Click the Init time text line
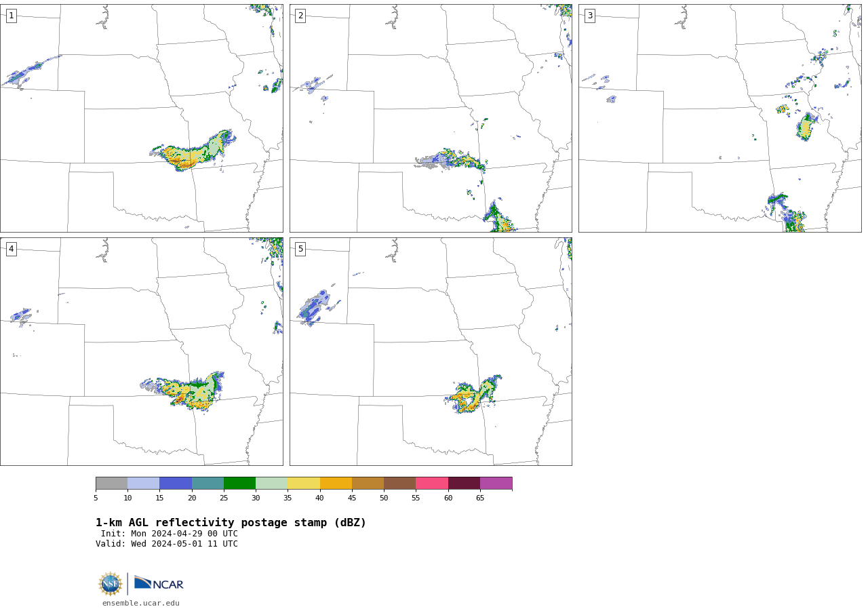The image size is (868, 611). [x=170, y=534]
